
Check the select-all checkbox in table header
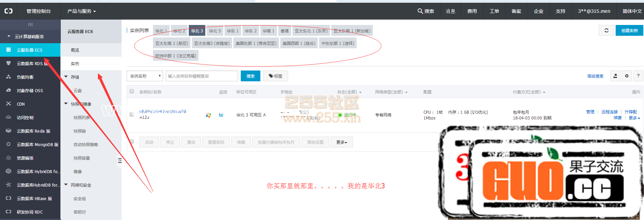[x=132, y=91]
